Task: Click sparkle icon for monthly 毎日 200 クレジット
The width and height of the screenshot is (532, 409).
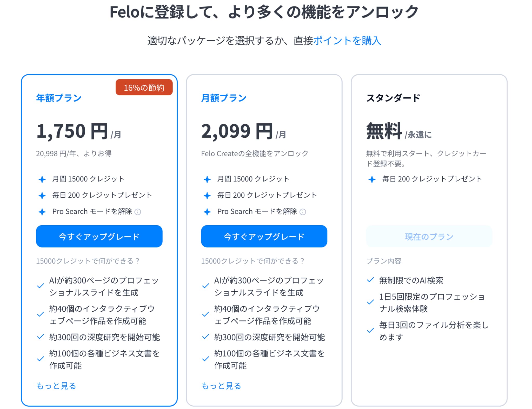Action: pos(207,196)
